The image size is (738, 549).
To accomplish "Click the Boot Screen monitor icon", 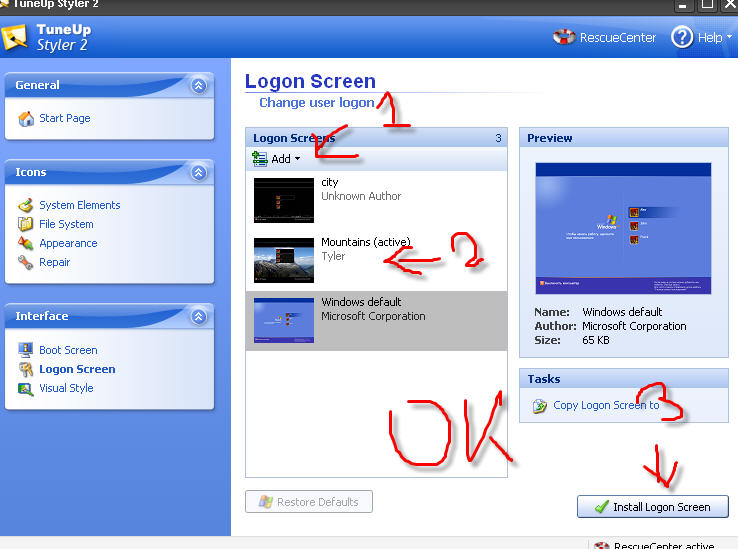I will tap(25, 350).
